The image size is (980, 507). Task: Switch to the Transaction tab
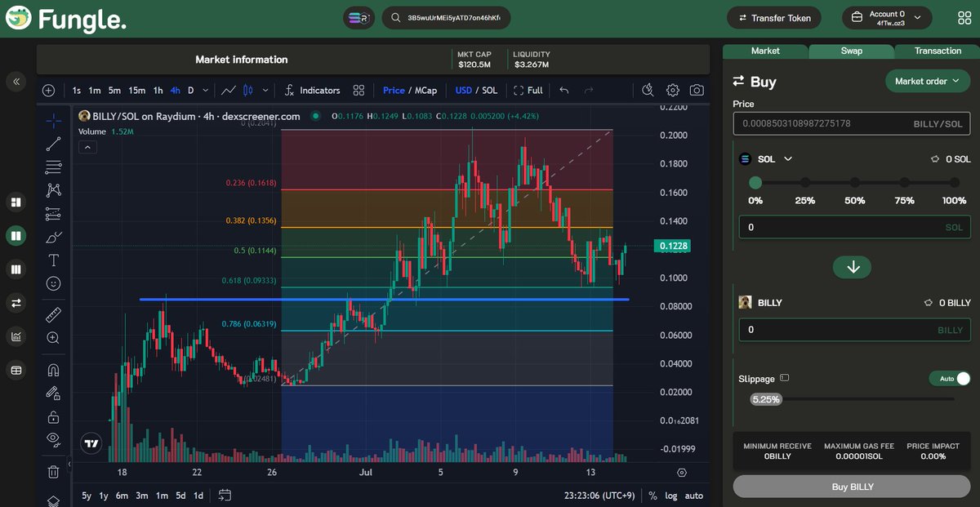pos(938,51)
